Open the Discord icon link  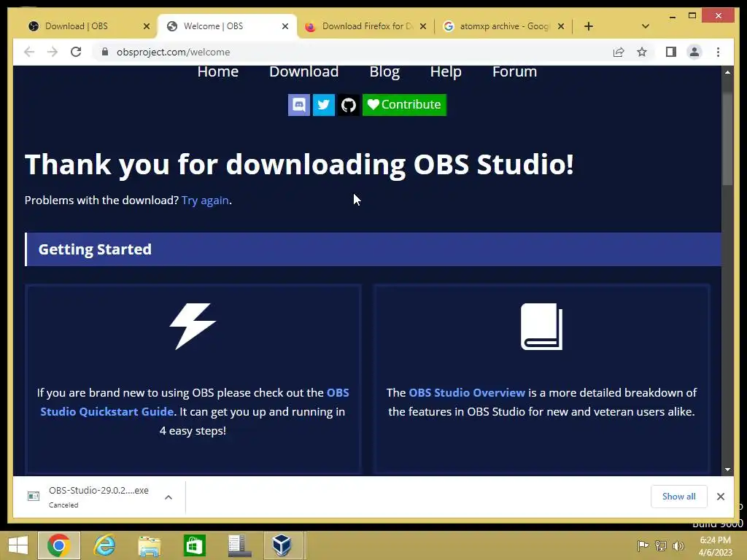pos(298,105)
